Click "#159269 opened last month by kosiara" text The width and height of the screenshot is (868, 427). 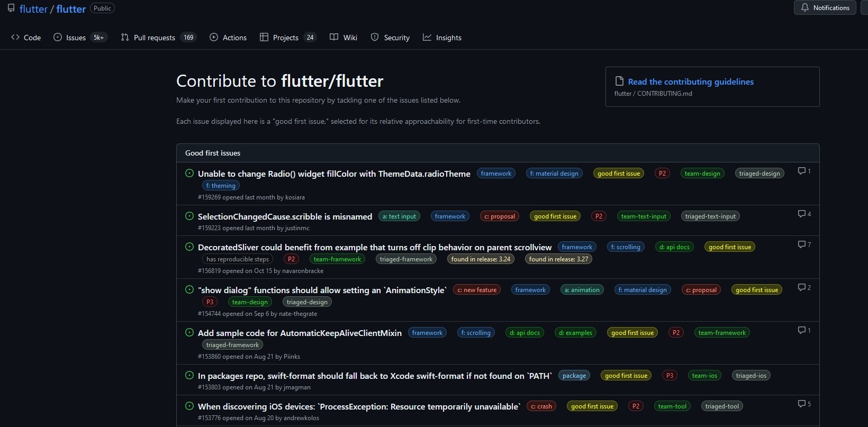251,197
